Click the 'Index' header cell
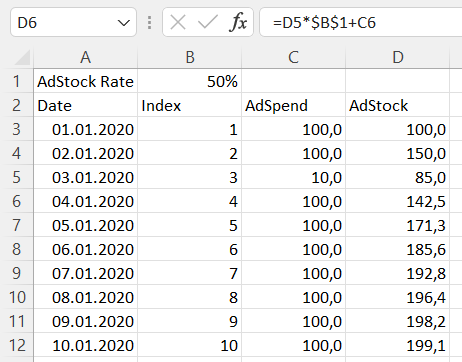This screenshot has width=462, height=362. 190,105
